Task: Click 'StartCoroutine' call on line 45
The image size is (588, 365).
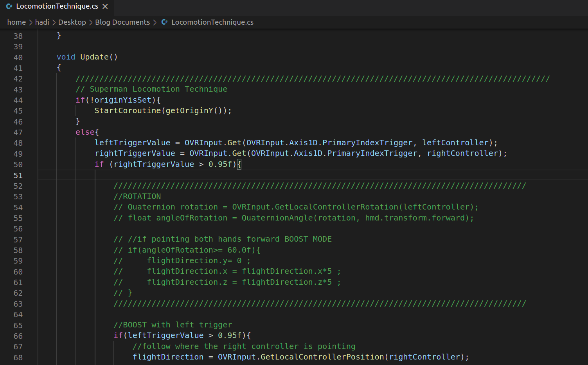Action: pyautogui.click(x=128, y=110)
